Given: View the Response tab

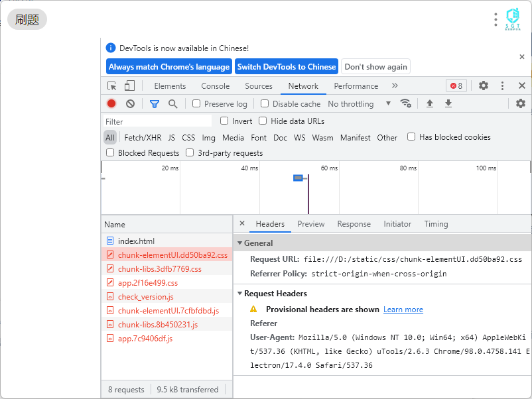Looking at the screenshot, I should coord(354,224).
